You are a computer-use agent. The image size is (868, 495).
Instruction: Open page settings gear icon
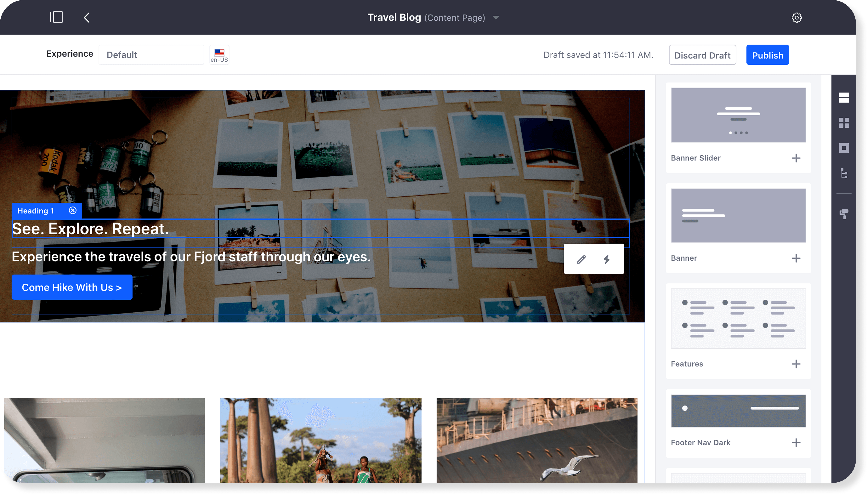(796, 18)
